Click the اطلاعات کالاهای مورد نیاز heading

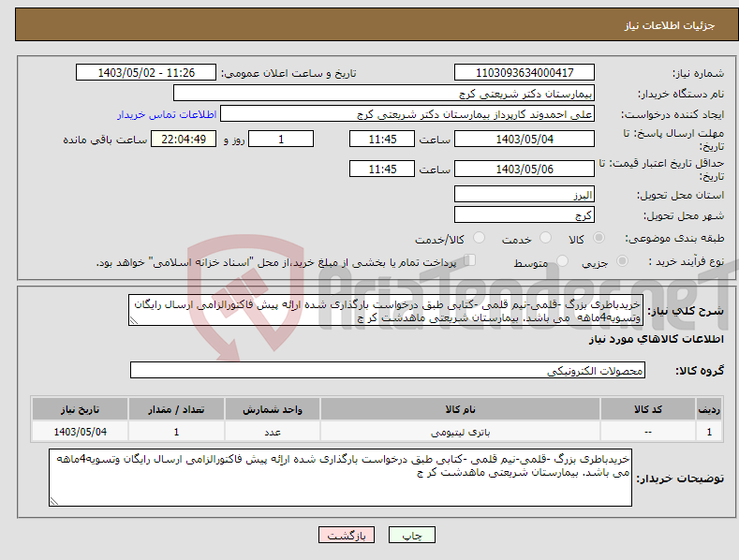[x=656, y=339]
